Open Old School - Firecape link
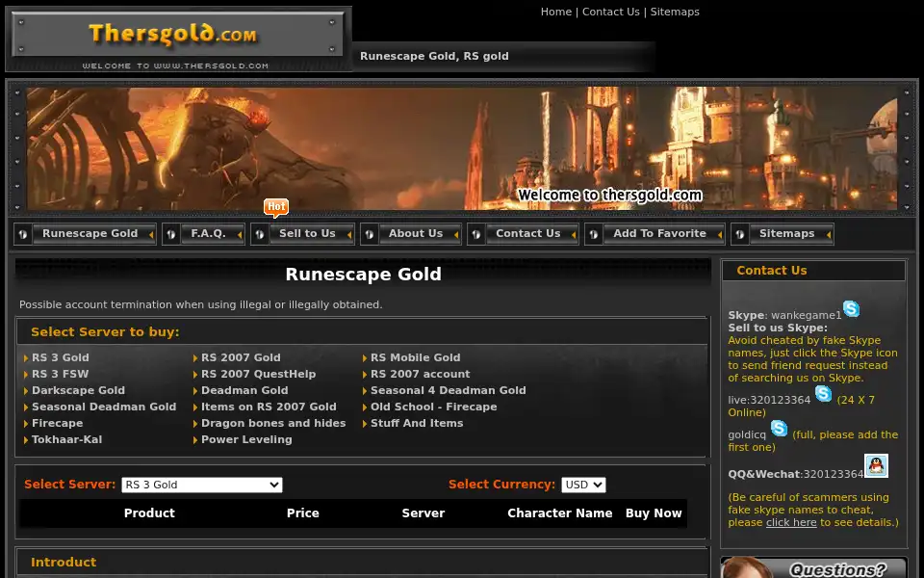This screenshot has height=578, width=924. pyautogui.click(x=434, y=407)
